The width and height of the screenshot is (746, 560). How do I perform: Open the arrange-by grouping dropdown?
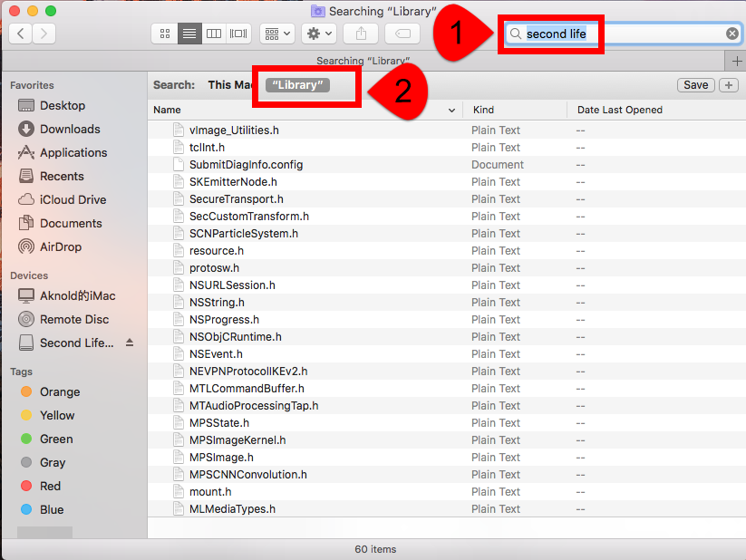tap(277, 34)
